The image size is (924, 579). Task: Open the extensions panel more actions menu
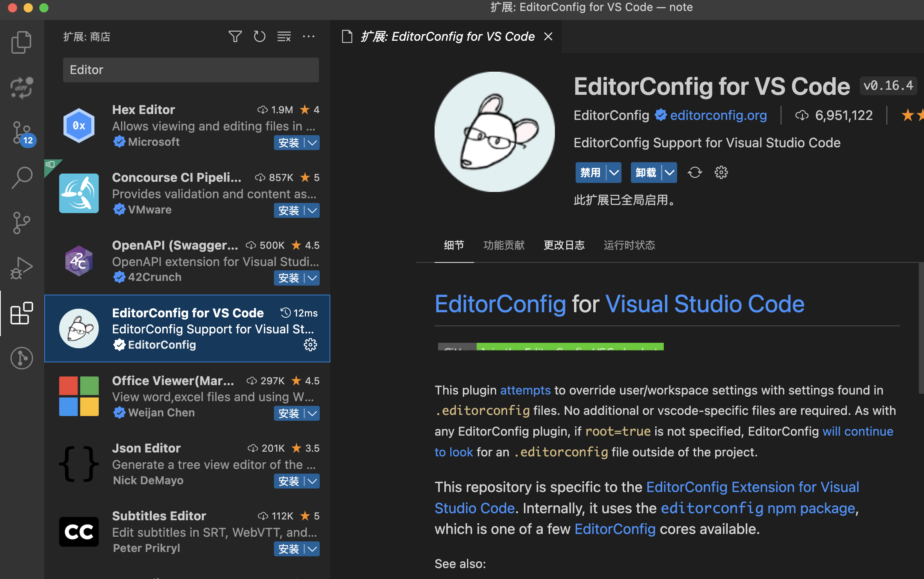[309, 37]
